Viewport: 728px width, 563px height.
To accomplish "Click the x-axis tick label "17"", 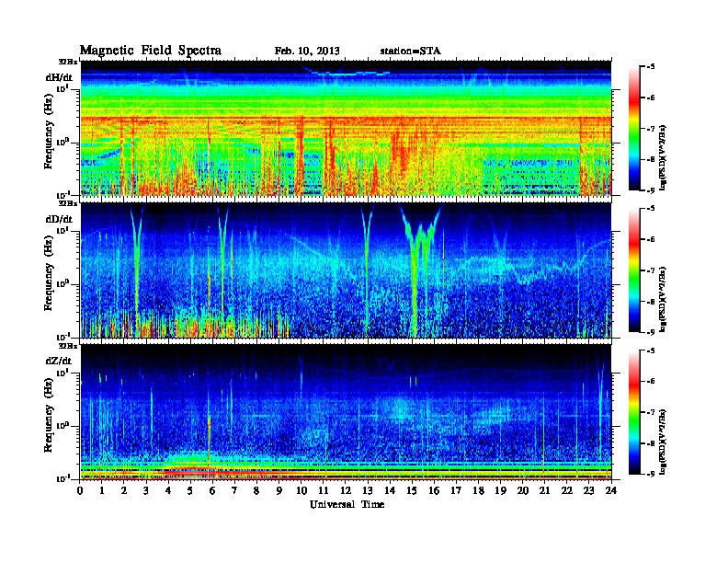I will click(x=456, y=490).
